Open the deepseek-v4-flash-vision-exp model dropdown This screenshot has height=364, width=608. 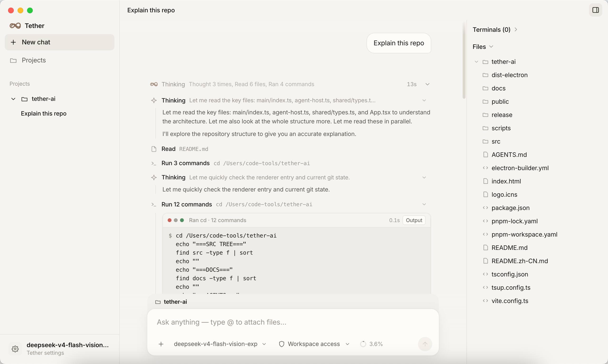pyautogui.click(x=220, y=344)
